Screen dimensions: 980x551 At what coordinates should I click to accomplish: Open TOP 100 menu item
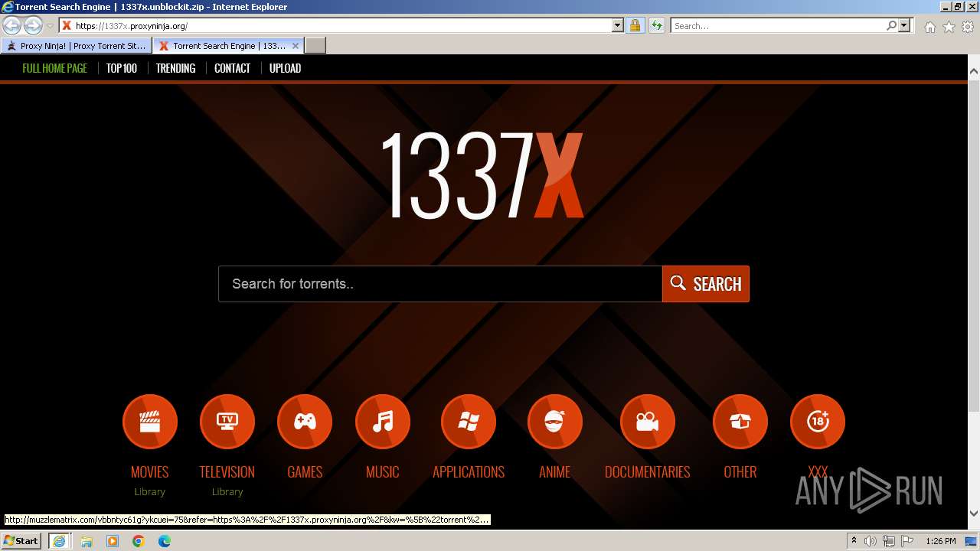point(122,68)
